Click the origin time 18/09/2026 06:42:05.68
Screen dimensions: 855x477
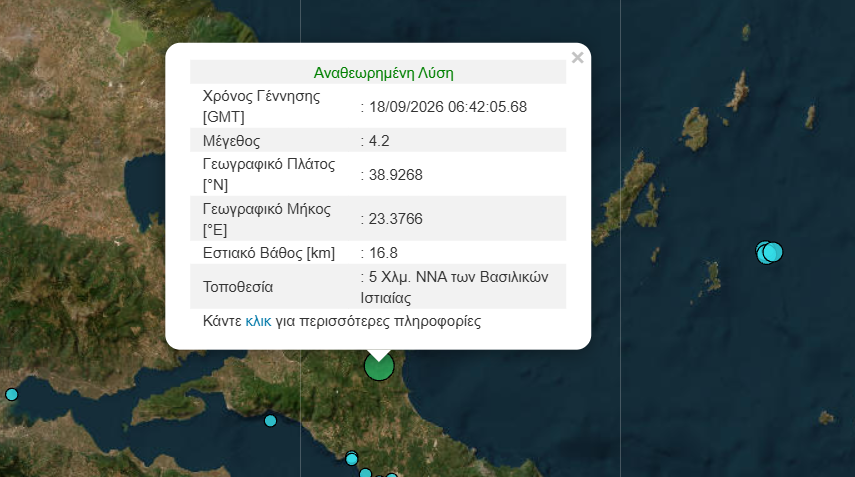[448, 107]
